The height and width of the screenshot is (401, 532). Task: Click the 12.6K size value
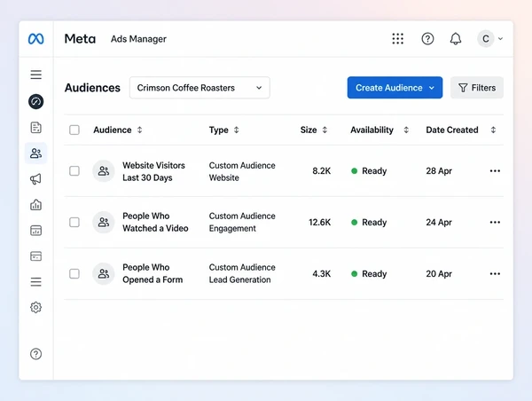319,222
